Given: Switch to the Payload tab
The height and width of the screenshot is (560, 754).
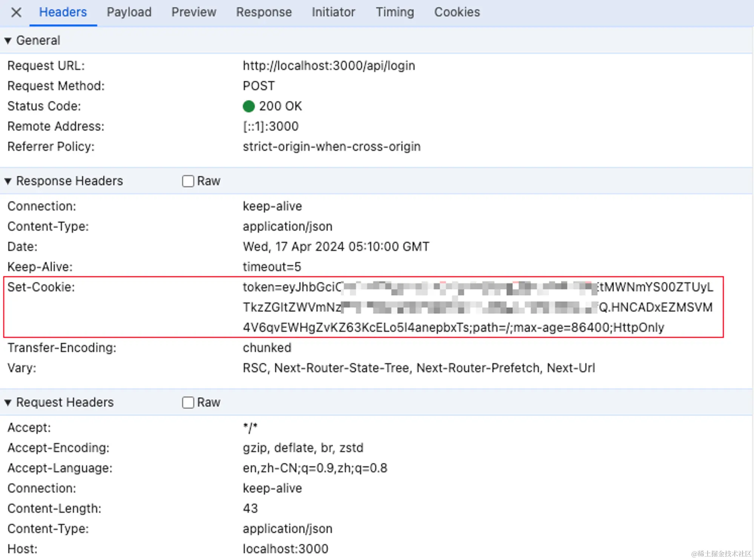Looking at the screenshot, I should [x=129, y=12].
